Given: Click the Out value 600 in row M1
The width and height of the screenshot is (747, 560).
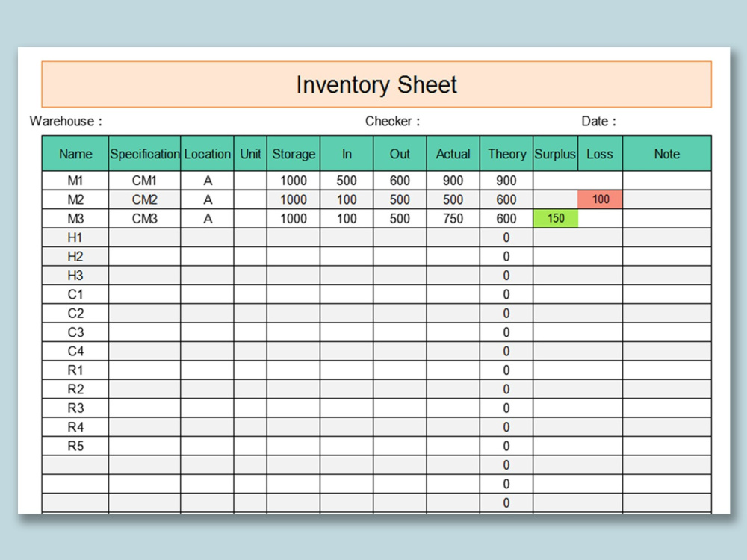Looking at the screenshot, I should (400, 181).
